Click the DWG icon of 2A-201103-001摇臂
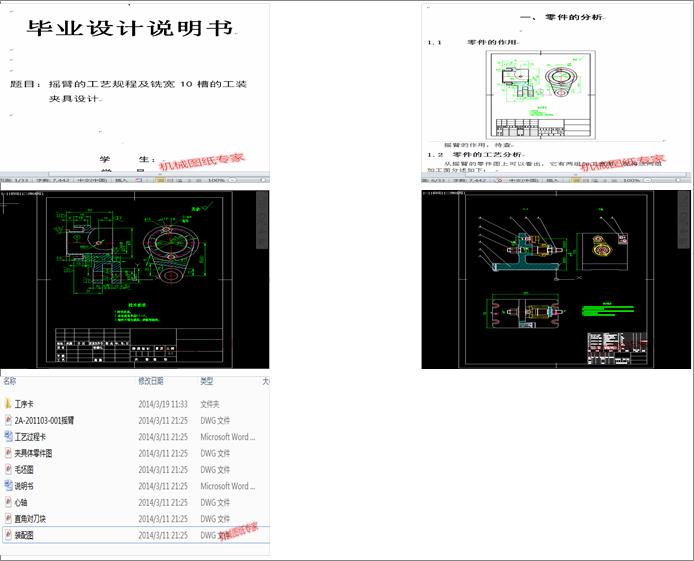Screen dimensions: 694x561 8,420
